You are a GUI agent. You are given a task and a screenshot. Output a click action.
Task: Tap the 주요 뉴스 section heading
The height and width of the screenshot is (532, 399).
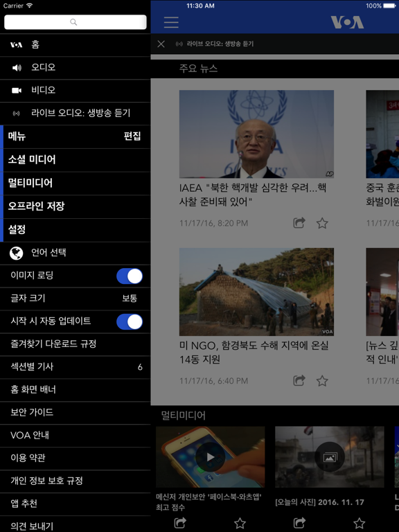[x=199, y=69]
